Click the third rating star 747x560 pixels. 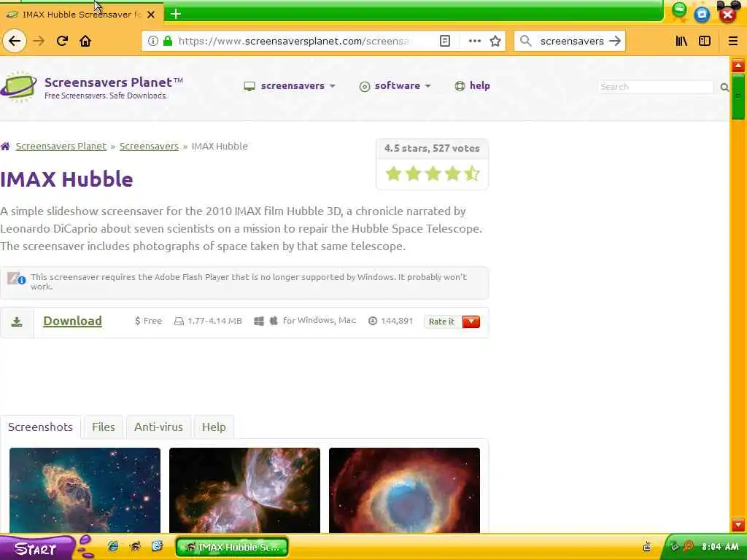[x=433, y=174]
